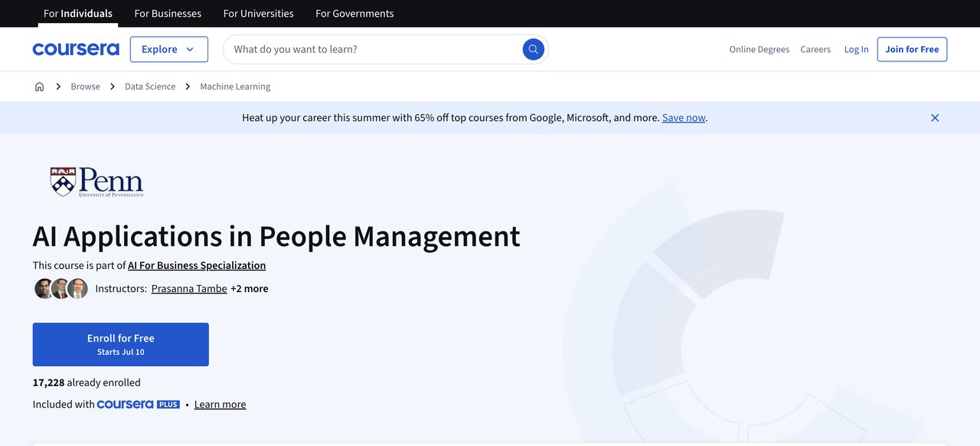
Task: Go to the home breadcrumb icon
Action: [40, 87]
